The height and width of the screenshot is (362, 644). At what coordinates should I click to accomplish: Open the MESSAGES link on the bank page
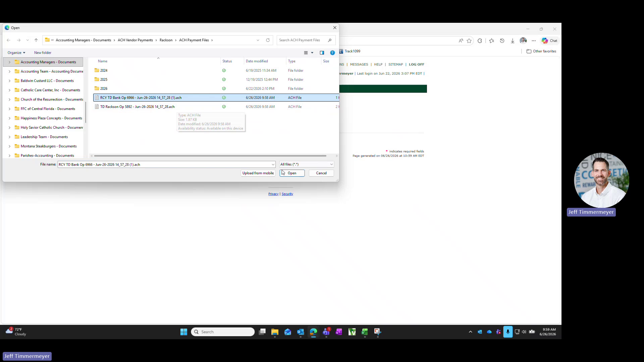[x=359, y=64]
